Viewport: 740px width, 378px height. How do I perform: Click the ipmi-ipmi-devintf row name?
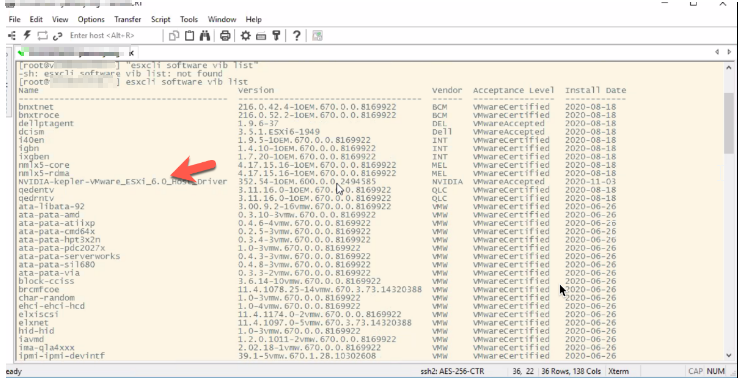click(62, 356)
